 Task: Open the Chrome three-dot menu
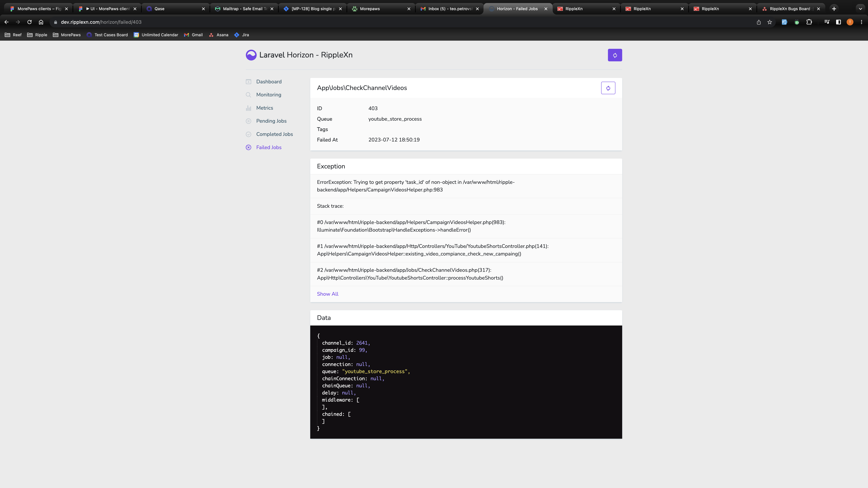point(862,22)
